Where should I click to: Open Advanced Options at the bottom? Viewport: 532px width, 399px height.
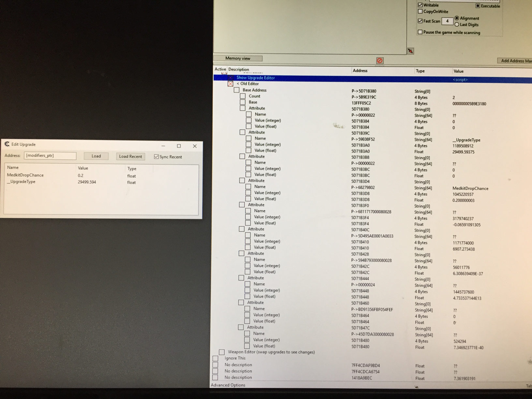pos(228,385)
